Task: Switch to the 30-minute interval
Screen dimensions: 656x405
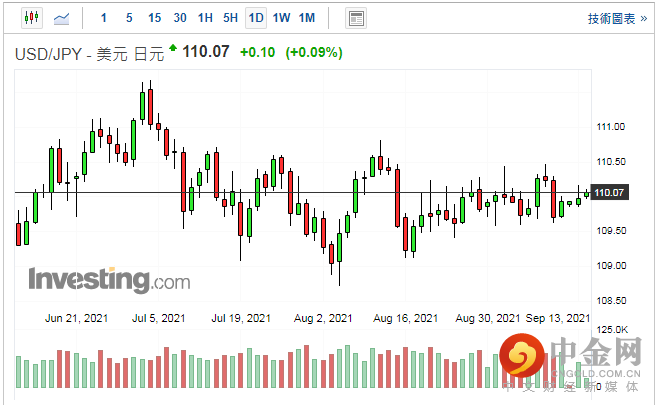Action: [179, 18]
